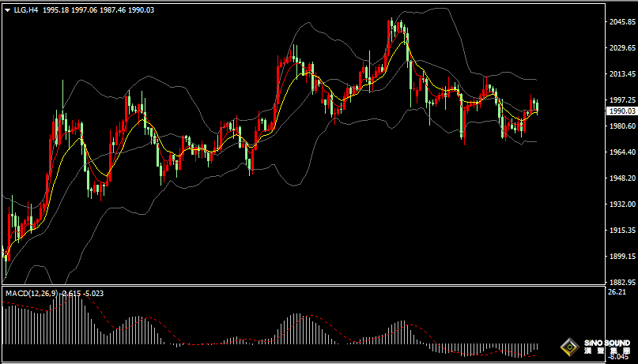Click the LLG,H4 symbol label

click(26, 9)
